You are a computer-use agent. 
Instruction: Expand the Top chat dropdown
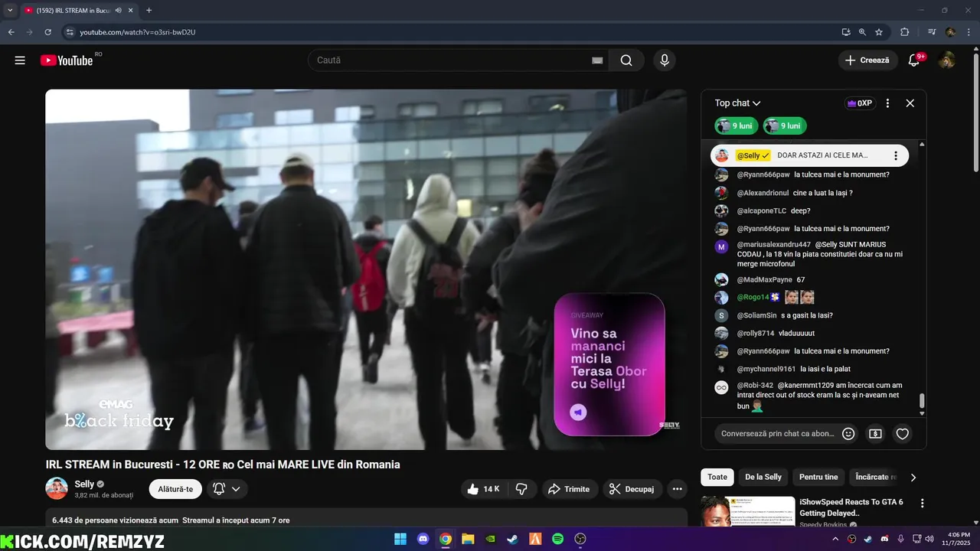click(737, 103)
